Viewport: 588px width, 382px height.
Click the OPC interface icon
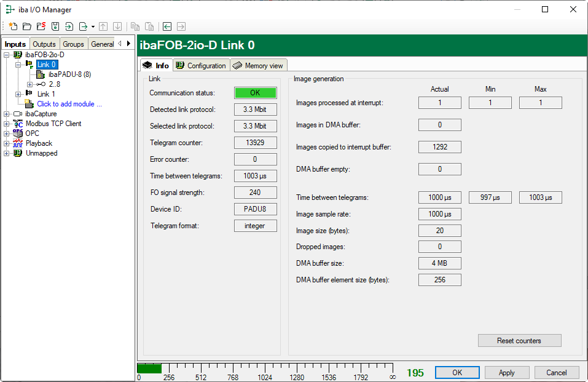[x=18, y=133]
